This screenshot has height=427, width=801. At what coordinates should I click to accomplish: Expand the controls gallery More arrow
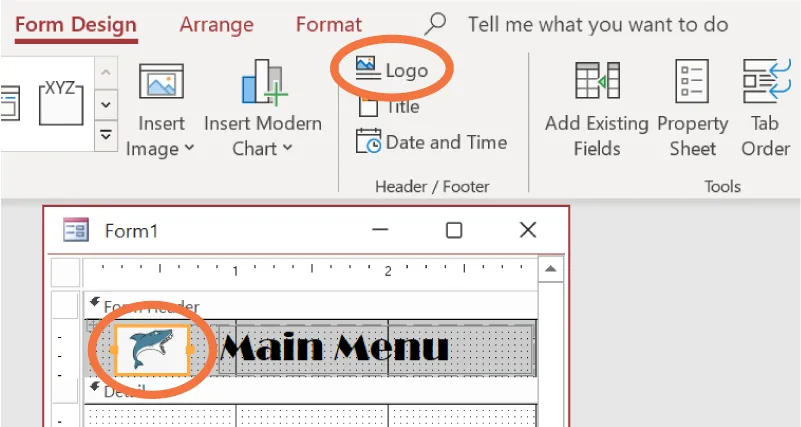[105, 134]
